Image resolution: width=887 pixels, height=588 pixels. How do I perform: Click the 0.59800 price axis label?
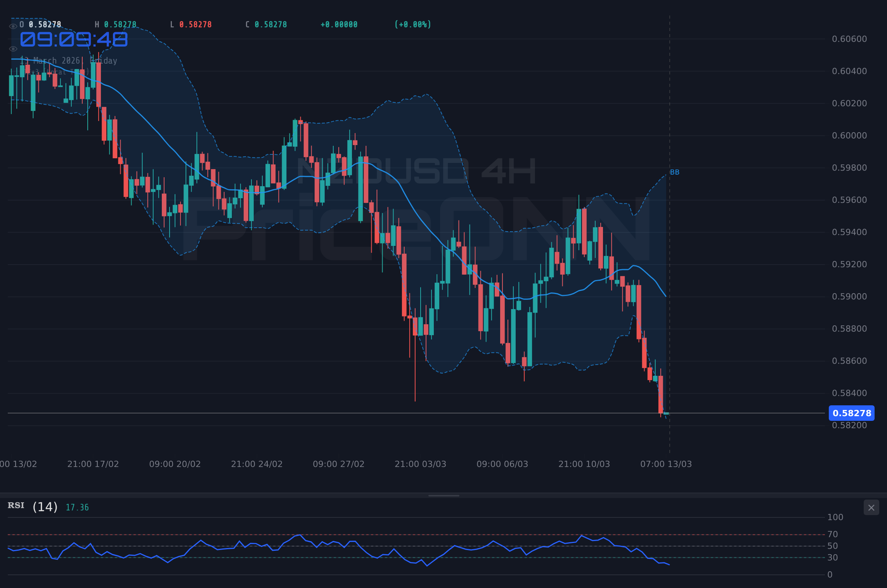(x=849, y=168)
